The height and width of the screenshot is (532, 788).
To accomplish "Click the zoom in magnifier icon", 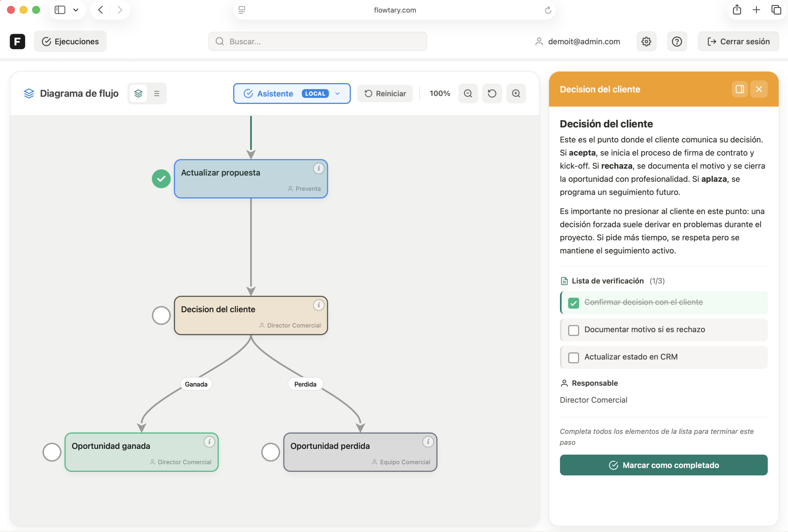I will pyautogui.click(x=516, y=94).
